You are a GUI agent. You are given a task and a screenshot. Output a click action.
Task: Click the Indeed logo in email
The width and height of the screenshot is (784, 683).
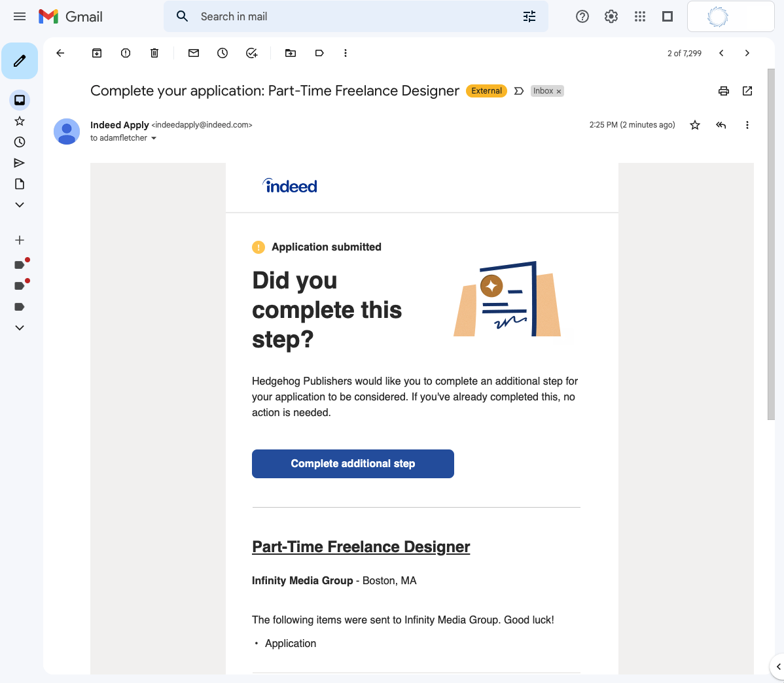tap(289, 186)
